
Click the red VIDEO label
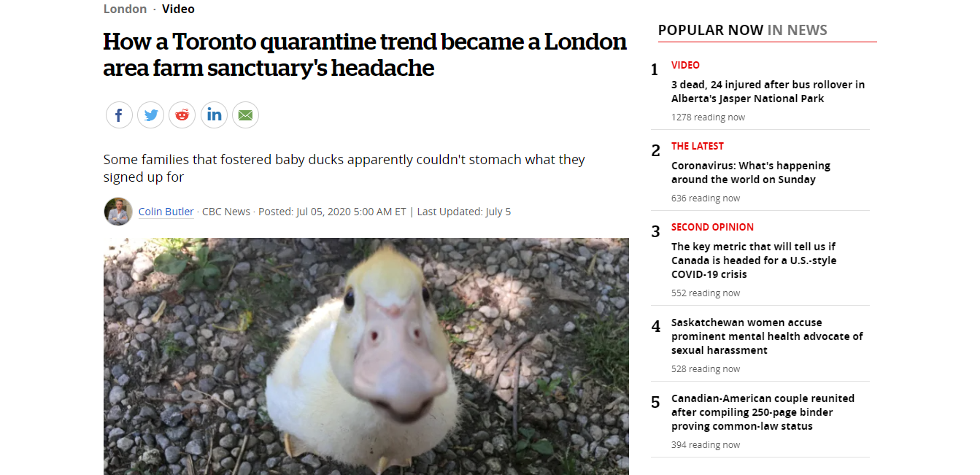(x=685, y=65)
